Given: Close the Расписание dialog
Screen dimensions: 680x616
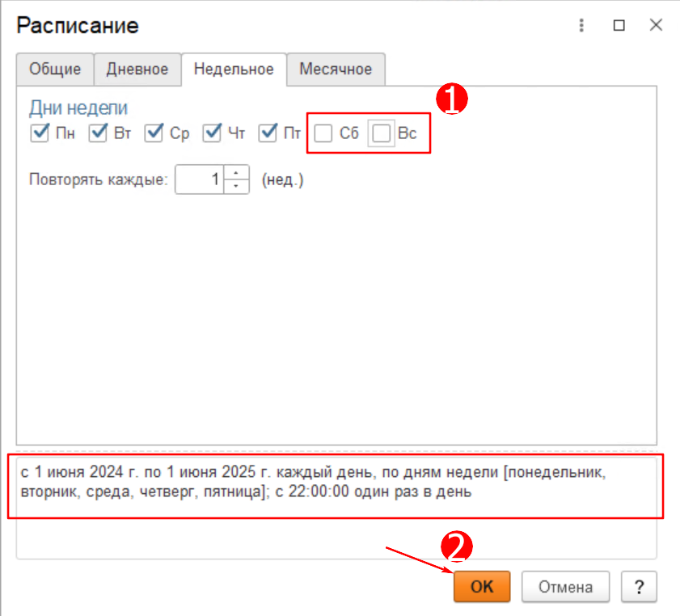Looking at the screenshot, I should click(656, 26).
